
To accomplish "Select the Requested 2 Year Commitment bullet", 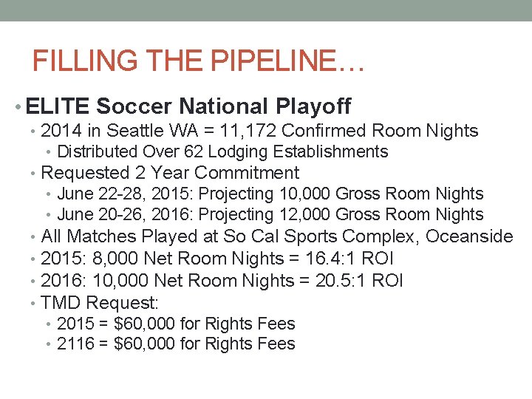I will pyautogui.click(x=170, y=173).
